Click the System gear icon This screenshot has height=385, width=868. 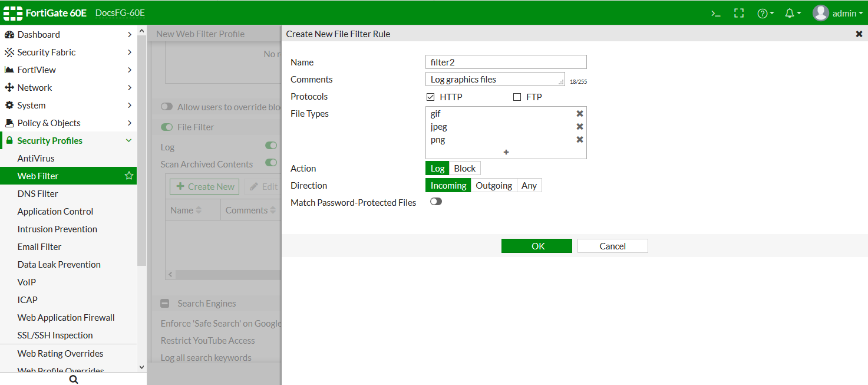9,106
